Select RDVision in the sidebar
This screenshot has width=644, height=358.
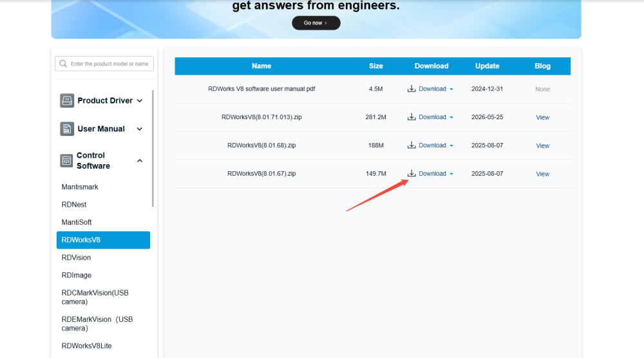76,258
